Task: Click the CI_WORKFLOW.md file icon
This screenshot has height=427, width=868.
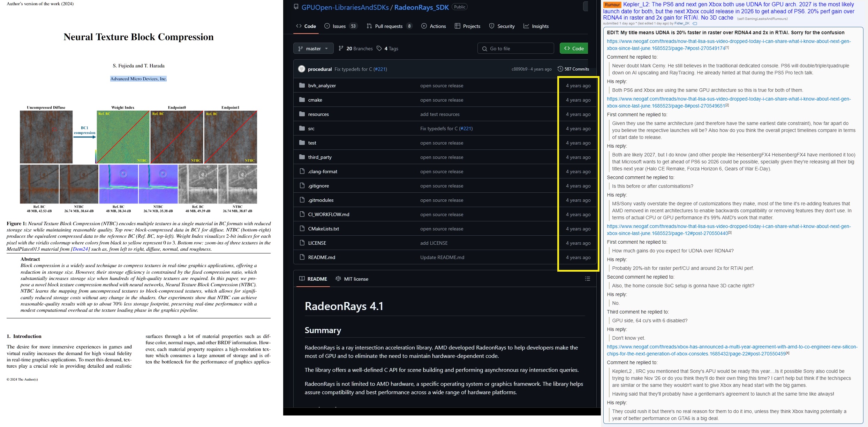Action: click(302, 214)
